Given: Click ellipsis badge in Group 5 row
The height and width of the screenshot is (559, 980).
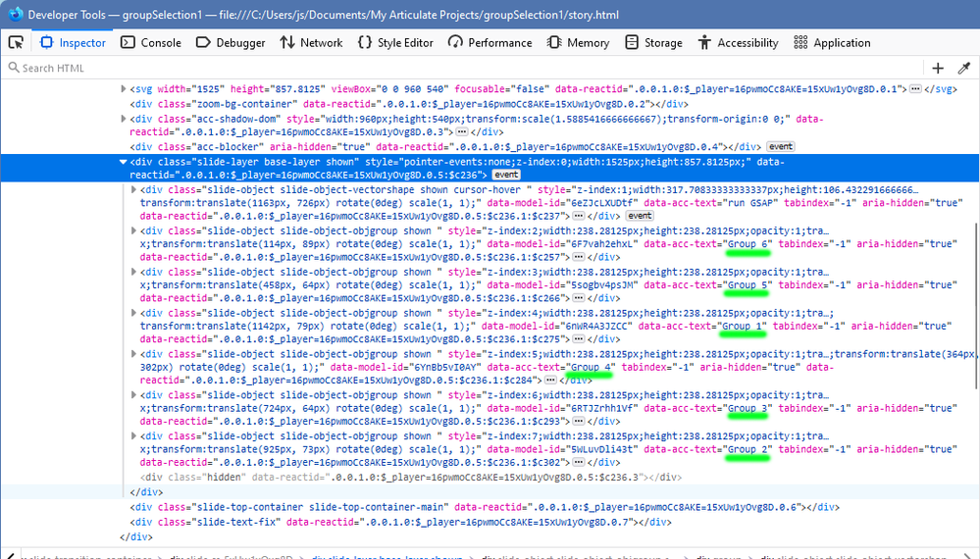Looking at the screenshot, I should pos(579,298).
